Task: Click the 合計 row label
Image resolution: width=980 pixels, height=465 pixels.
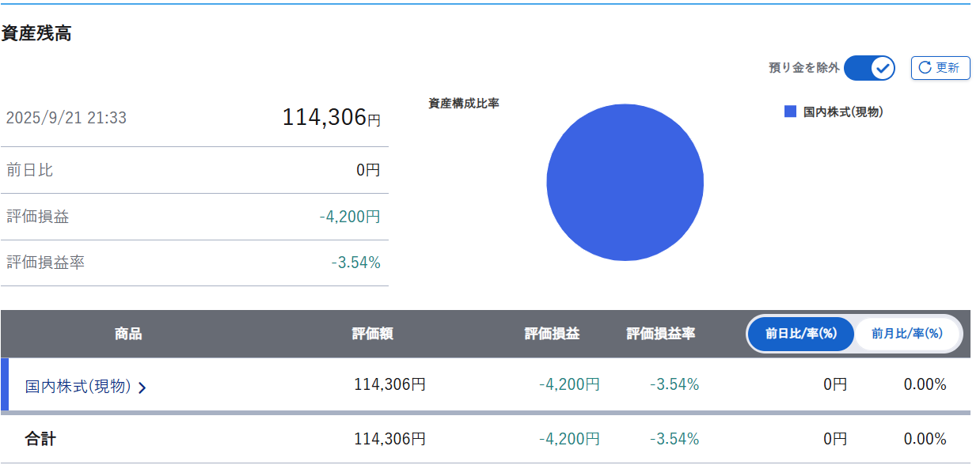Action: coord(40,439)
